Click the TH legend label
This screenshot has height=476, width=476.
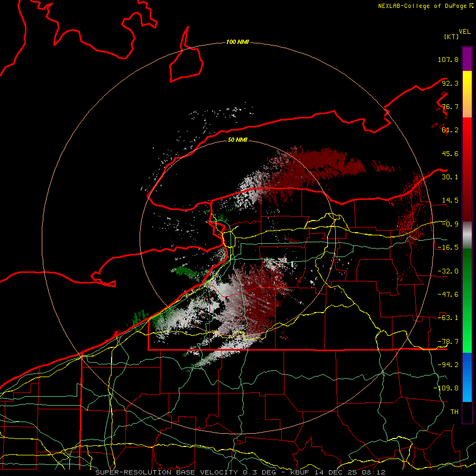pyautogui.click(x=454, y=412)
